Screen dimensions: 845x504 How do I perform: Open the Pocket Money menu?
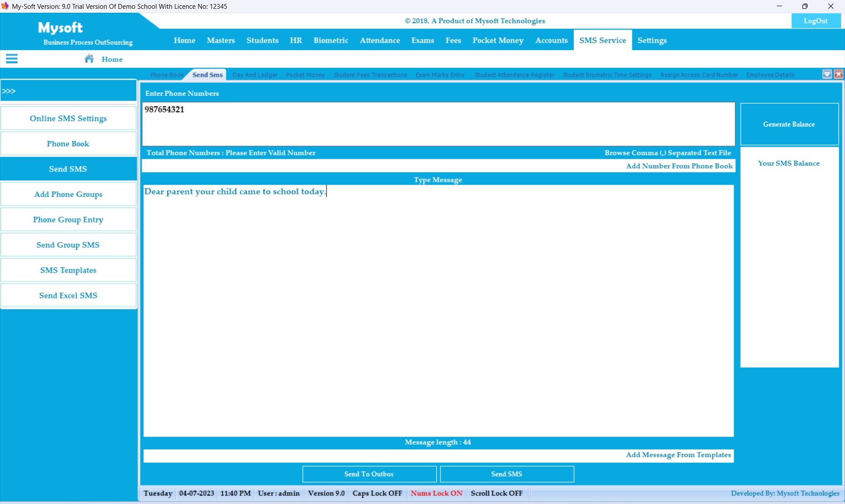click(x=498, y=40)
